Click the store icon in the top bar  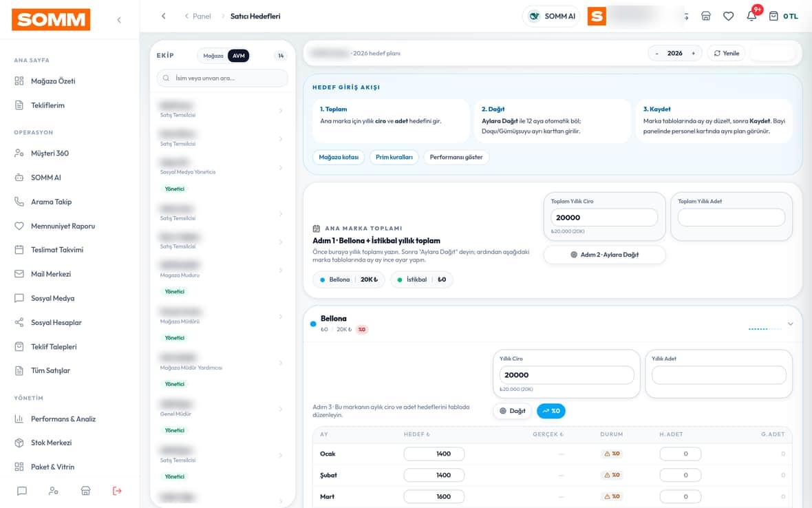(x=706, y=16)
